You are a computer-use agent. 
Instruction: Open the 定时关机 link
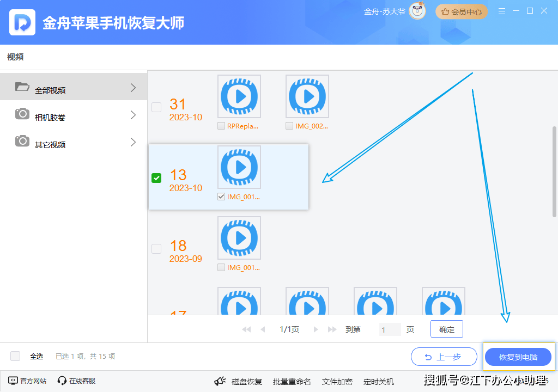379,382
